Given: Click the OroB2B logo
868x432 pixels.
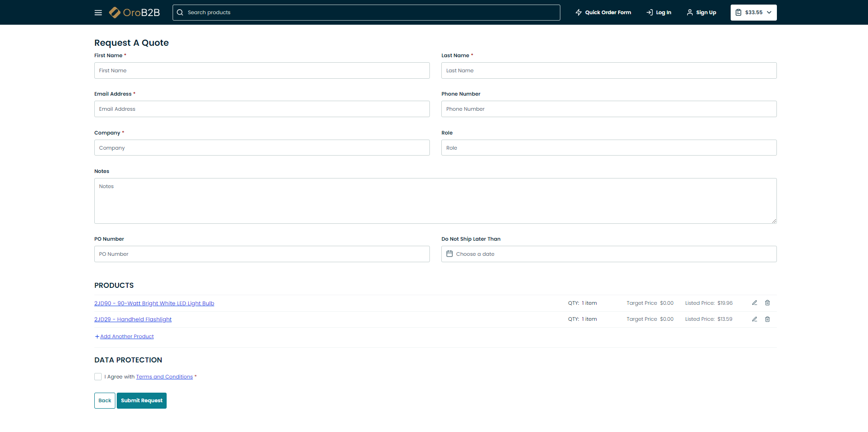Looking at the screenshot, I should [135, 12].
